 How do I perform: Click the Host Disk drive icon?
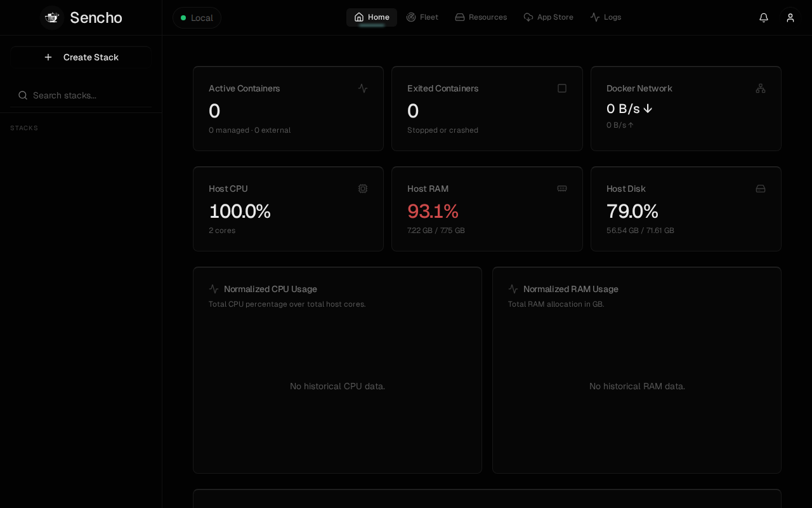coord(761,189)
